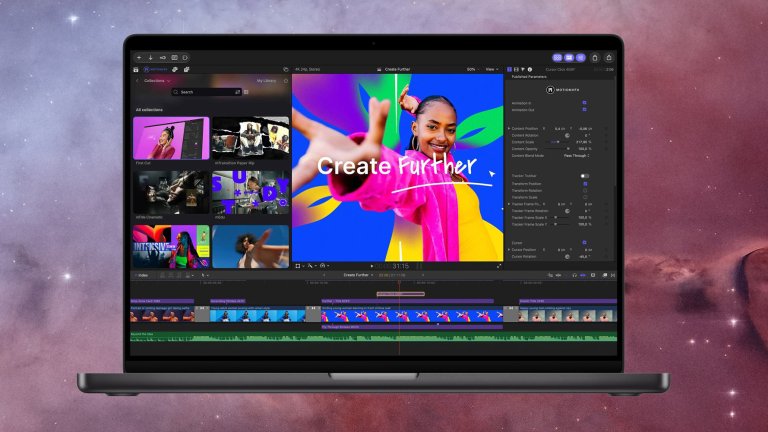768x432 pixels.
Task: Switch to the MotionVFX browser tab
Action: 156,70
